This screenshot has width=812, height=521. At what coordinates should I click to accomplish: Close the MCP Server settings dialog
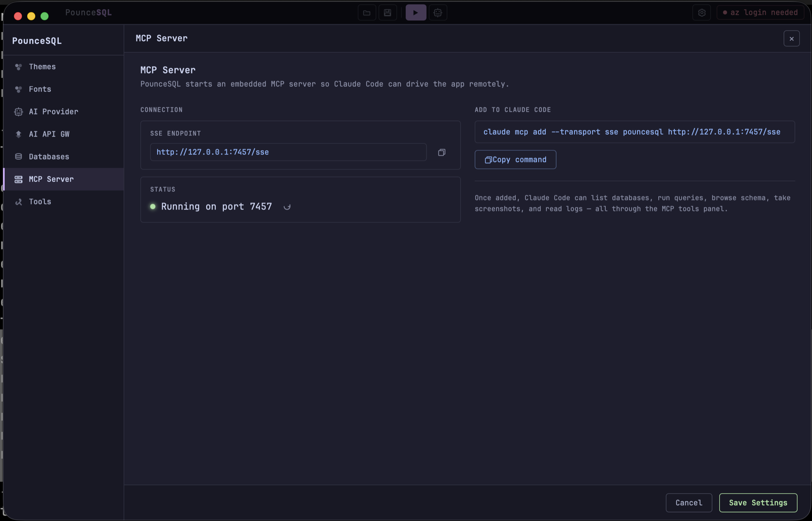[791, 39]
